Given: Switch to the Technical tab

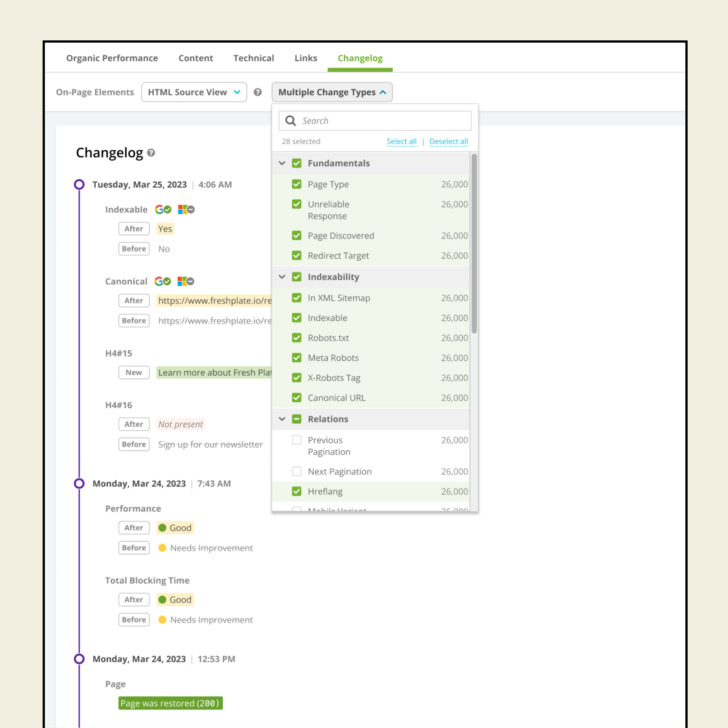Looking at the screenshot, I should coord(254,58).
